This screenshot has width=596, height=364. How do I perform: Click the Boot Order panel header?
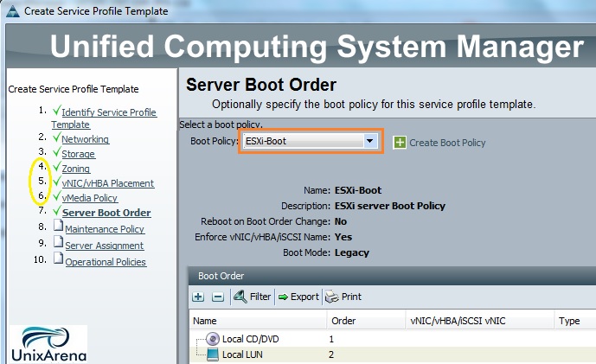tap(392, 276)
